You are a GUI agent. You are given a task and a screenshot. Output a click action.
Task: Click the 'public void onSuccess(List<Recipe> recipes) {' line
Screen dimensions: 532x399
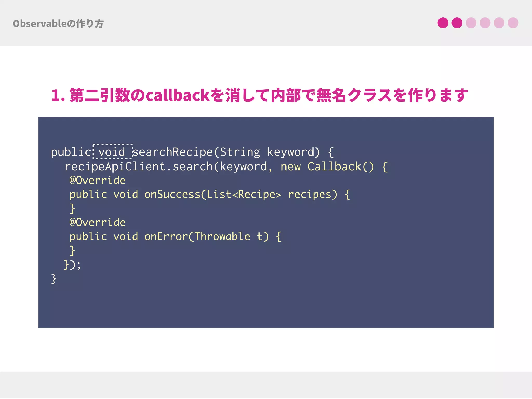[210, 195]
